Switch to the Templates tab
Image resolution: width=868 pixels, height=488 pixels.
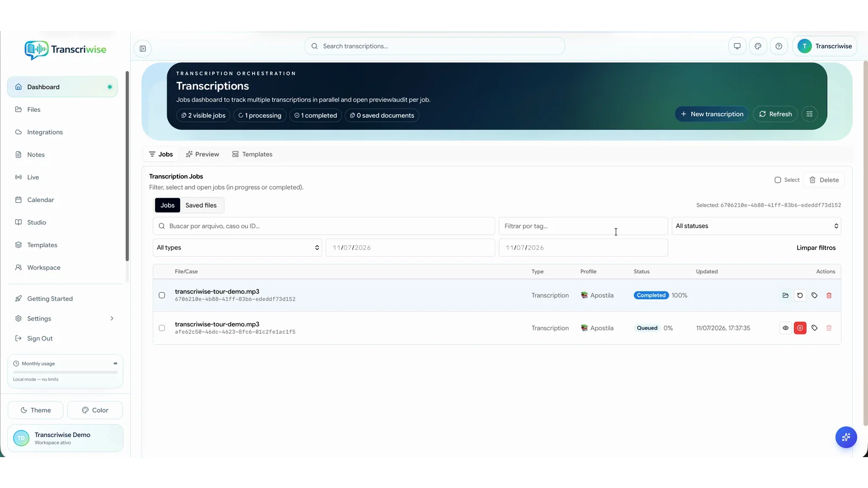(x=252, y=155)
